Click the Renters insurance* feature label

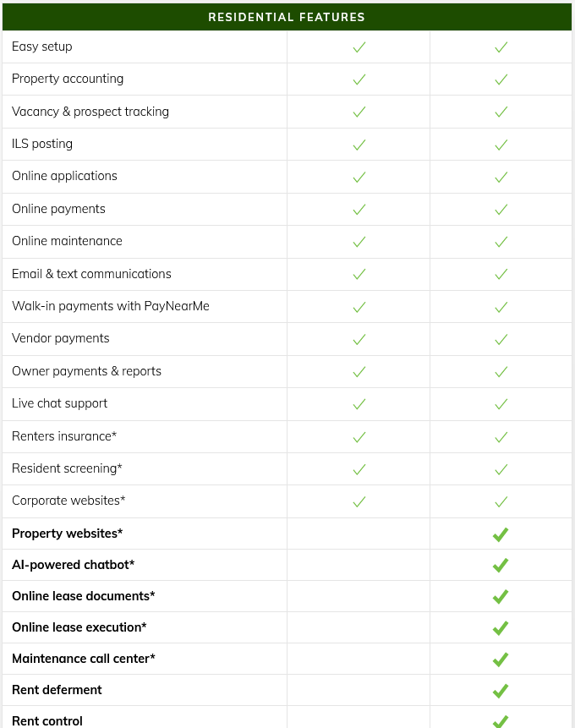point(64,436)
